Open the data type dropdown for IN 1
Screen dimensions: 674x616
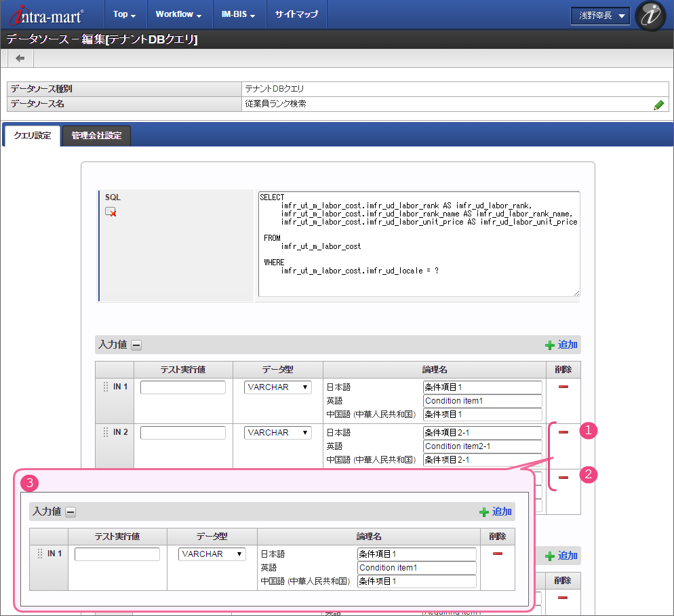tap(277, 387)
